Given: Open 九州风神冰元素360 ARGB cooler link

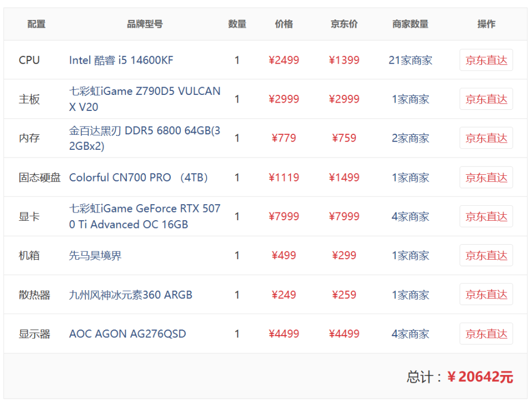Looking at the screenshot, I should pyautogui.click(x=131, y=295).
